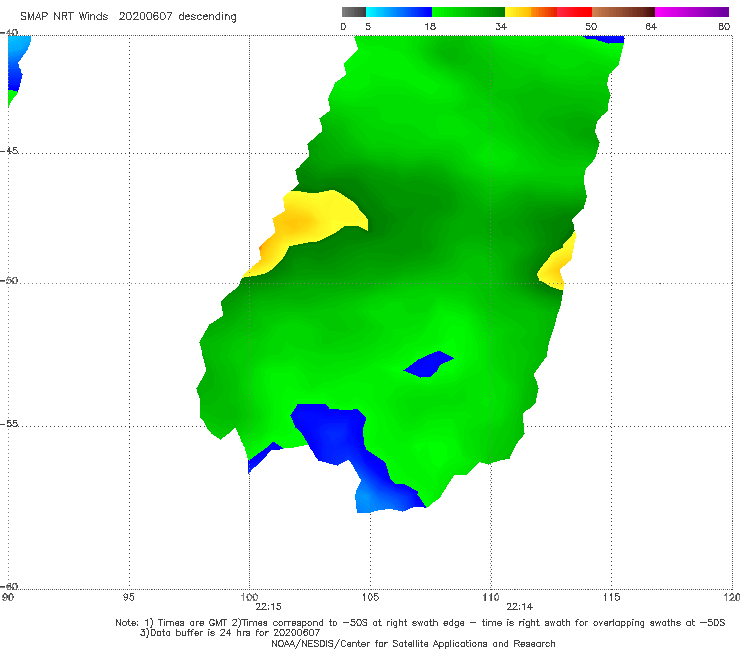Viewport: 740px width, 650px height.
Task: Click the longitude axis label '115'
Action: click(x=612, y=597)
